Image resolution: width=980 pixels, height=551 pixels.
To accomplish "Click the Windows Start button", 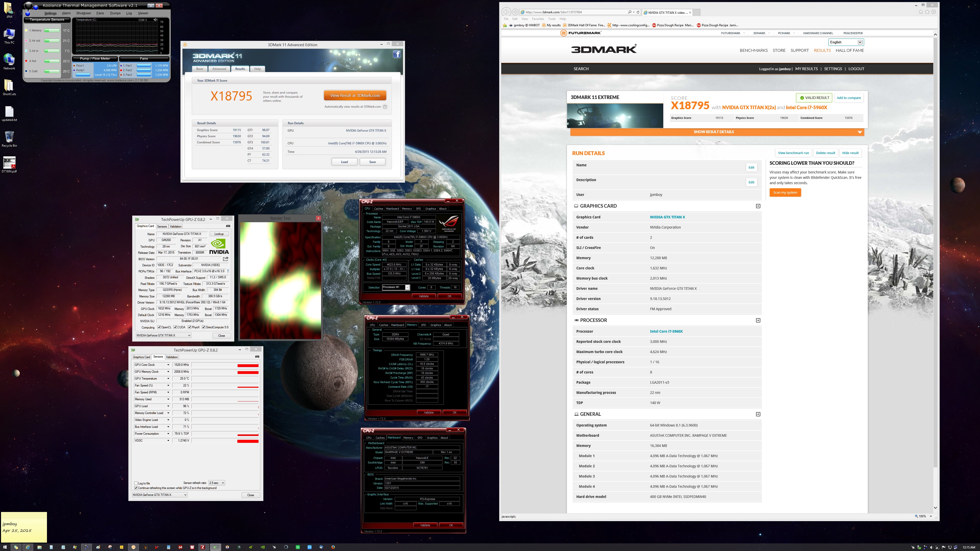I will pos(5,547).
